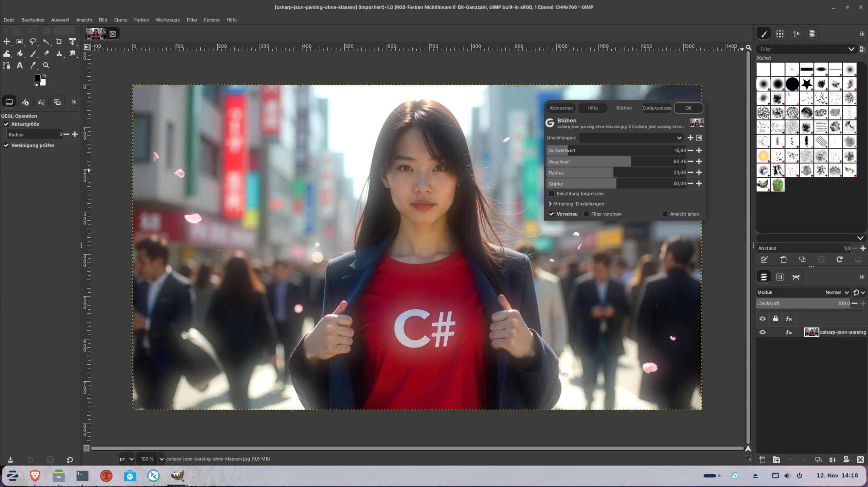This screenshot has height=487, width=868.
Task: Confirm the Blühen filter with OK
Action: (688, 108)
